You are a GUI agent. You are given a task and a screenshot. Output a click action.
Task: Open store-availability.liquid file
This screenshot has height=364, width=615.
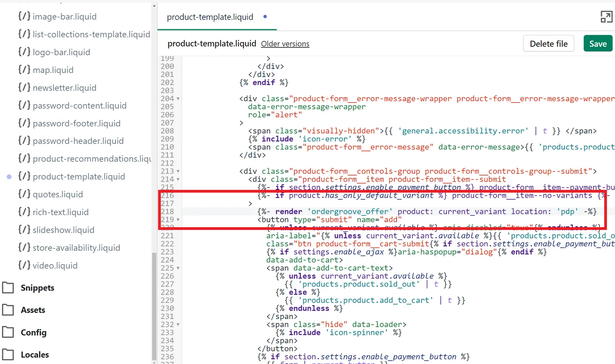pos(76,248)
